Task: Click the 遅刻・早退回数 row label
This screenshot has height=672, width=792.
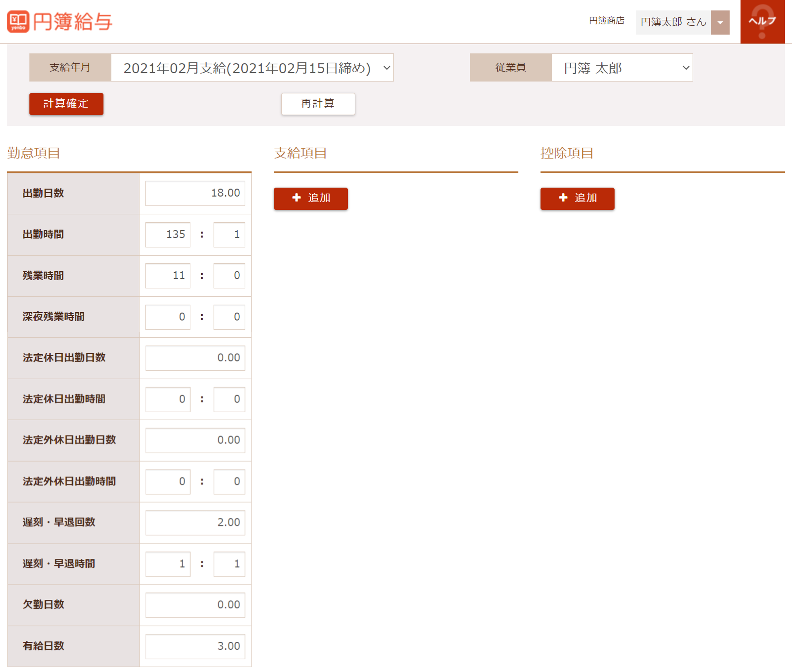Action: [59, 523]
